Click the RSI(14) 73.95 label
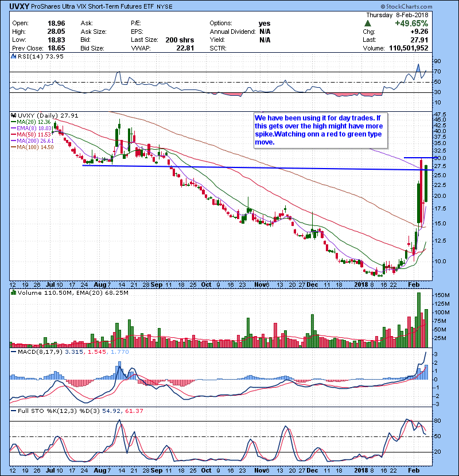The width and height of the screenshot is (459, 476). [41, 56]
